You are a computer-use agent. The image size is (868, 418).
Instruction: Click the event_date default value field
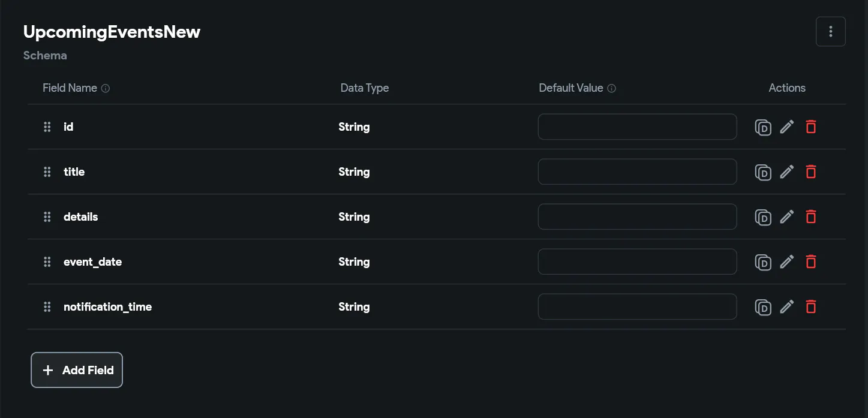point(637,261)
